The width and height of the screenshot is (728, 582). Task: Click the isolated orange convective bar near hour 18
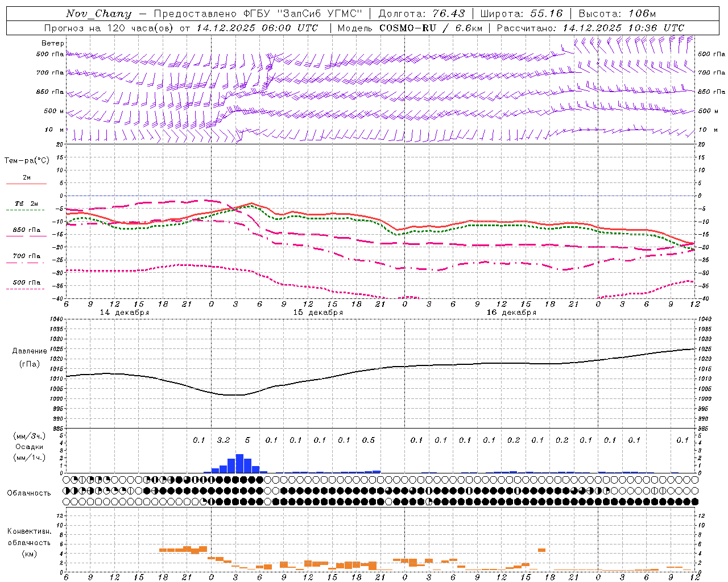pyautogui.click(x=541, y=550)
